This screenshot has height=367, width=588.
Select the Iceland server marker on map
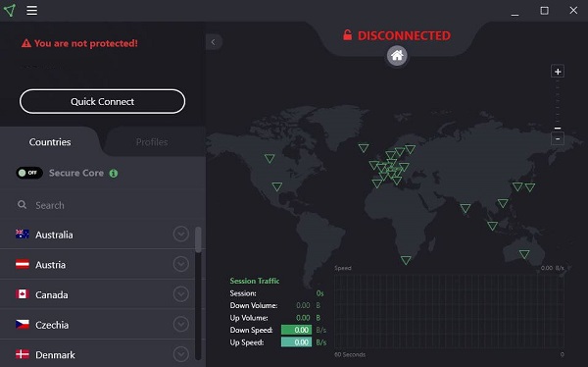coord(364,147)
